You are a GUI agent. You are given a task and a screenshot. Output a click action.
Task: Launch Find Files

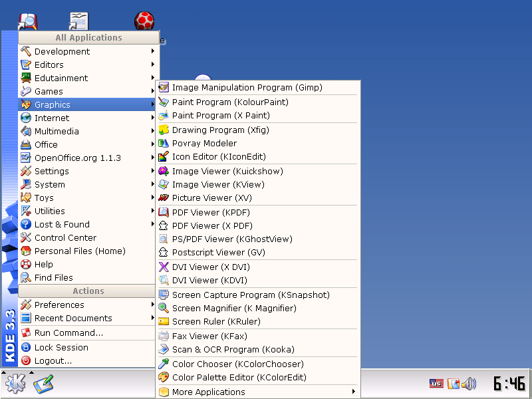87,277
